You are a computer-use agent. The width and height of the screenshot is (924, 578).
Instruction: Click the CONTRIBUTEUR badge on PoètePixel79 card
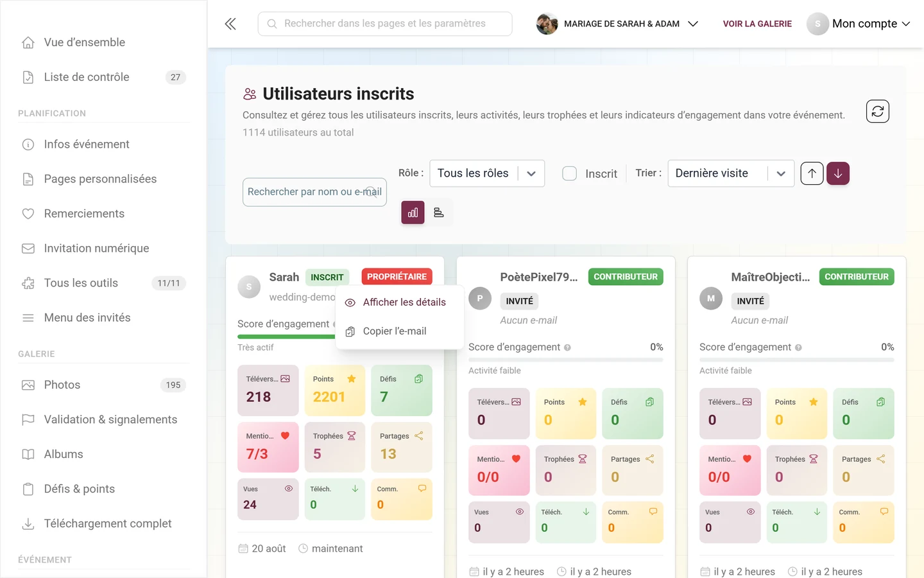click(x=626, y=277)
